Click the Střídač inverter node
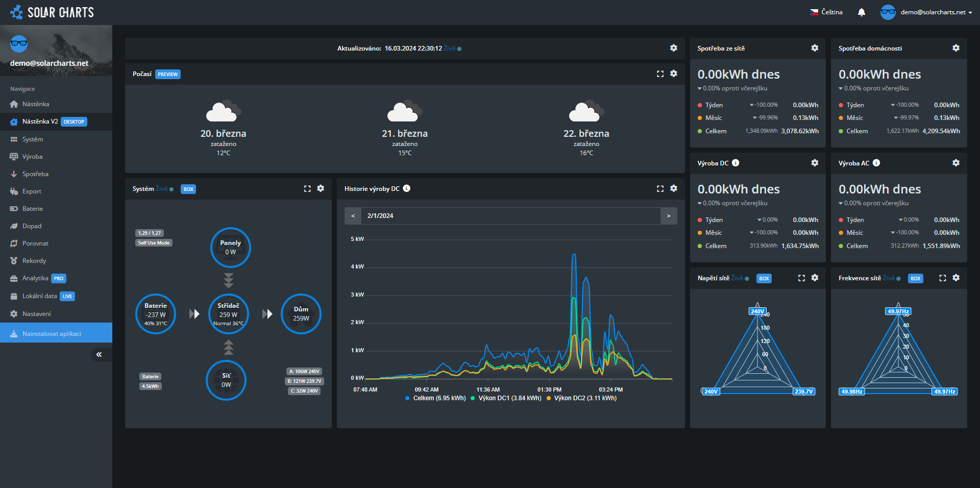 click(229, 314)
